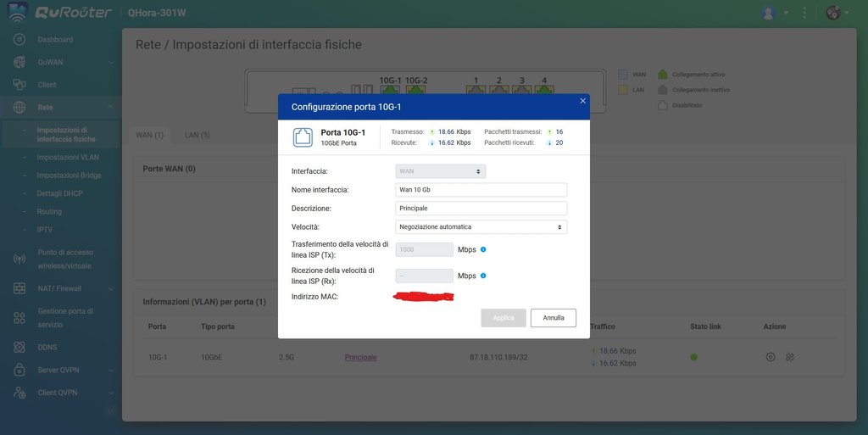The width and height of the screenshot is (868, 435).
Task: Click the Principale link in the table
Action: [x=360, y=357]
